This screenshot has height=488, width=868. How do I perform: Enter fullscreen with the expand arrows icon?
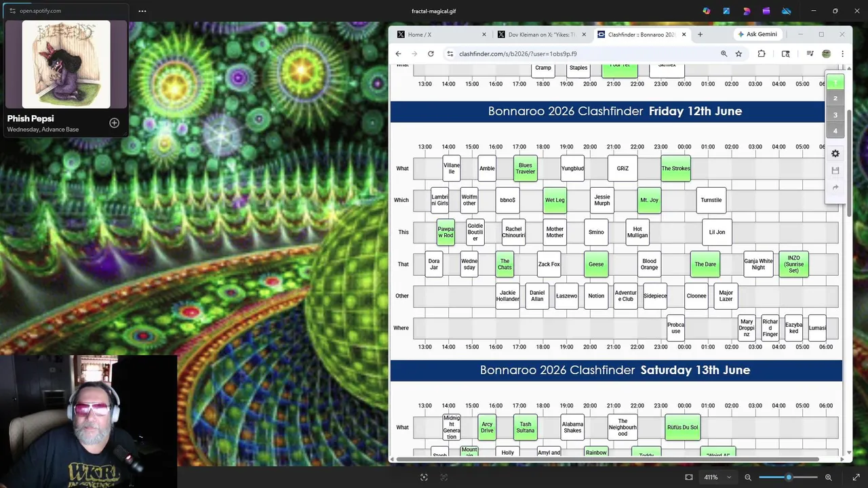[856, 477]
